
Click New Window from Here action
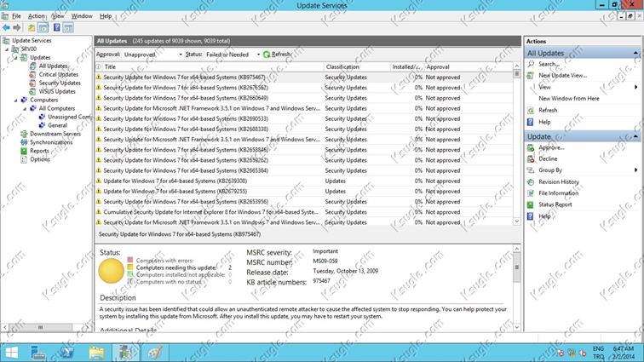(x=569, y=99)
